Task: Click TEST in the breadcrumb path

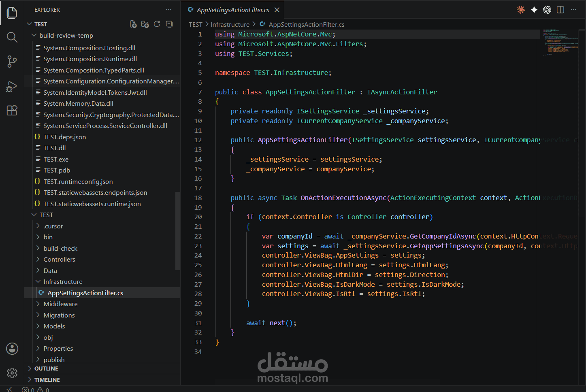Action: coord(196,25)
